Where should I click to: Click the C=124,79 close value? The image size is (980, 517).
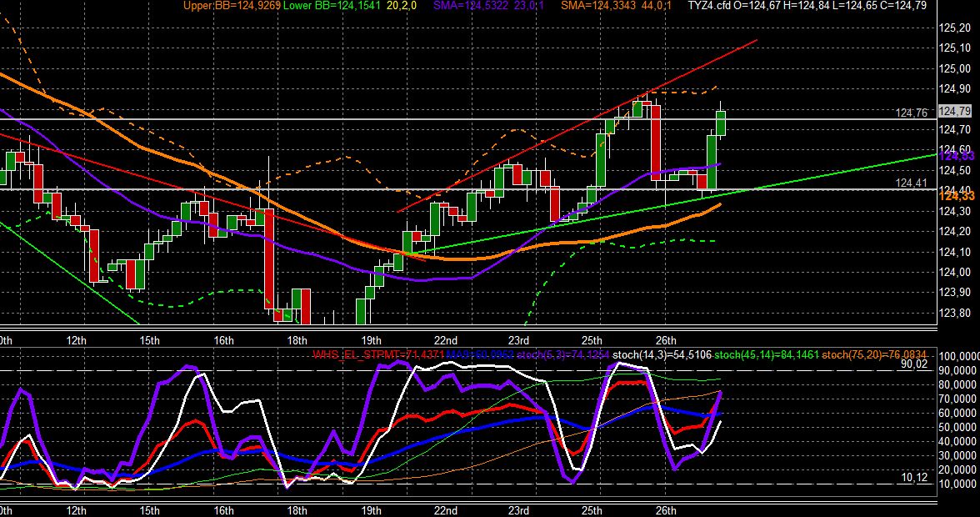point(903,6)
